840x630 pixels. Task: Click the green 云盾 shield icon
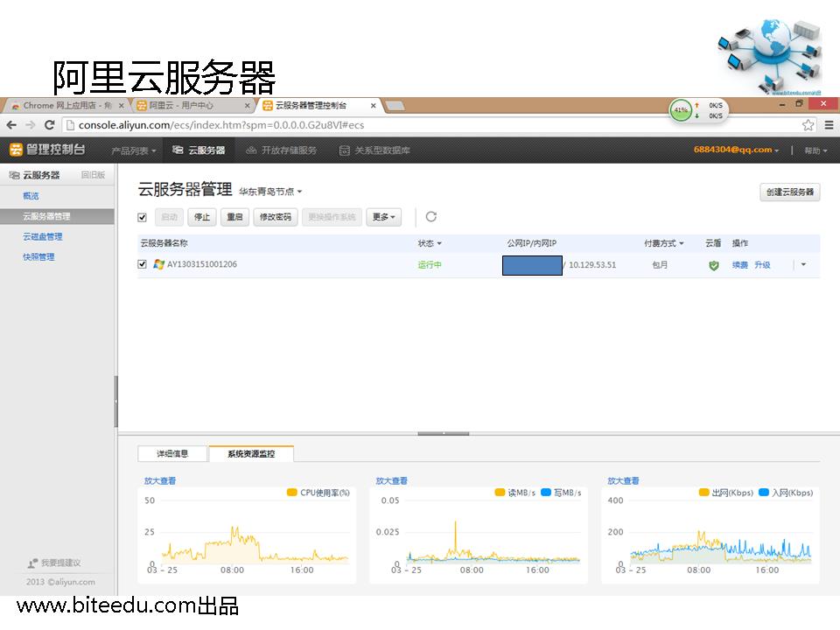[x=714, y=265]
